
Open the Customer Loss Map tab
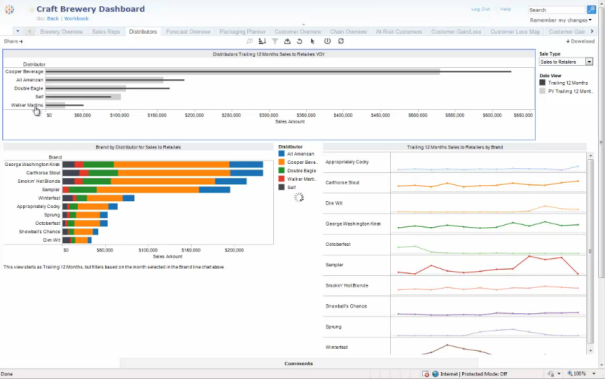[515, 32]
